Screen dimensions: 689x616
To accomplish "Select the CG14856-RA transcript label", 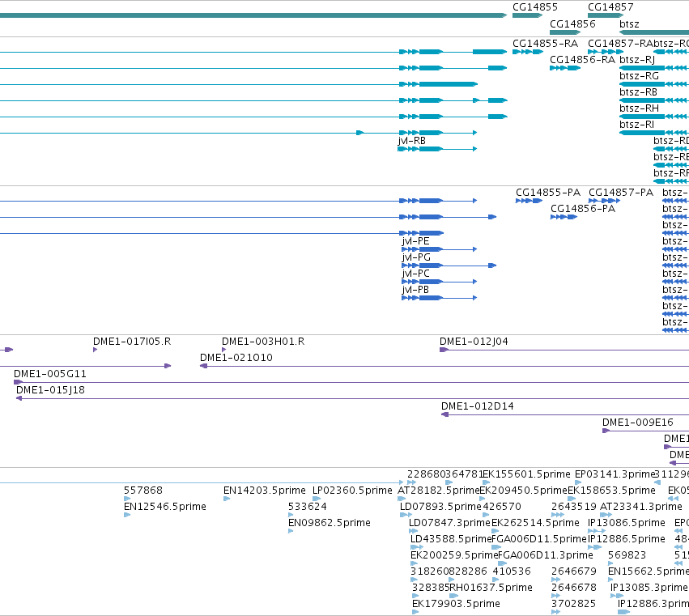I will click(582, 60).
